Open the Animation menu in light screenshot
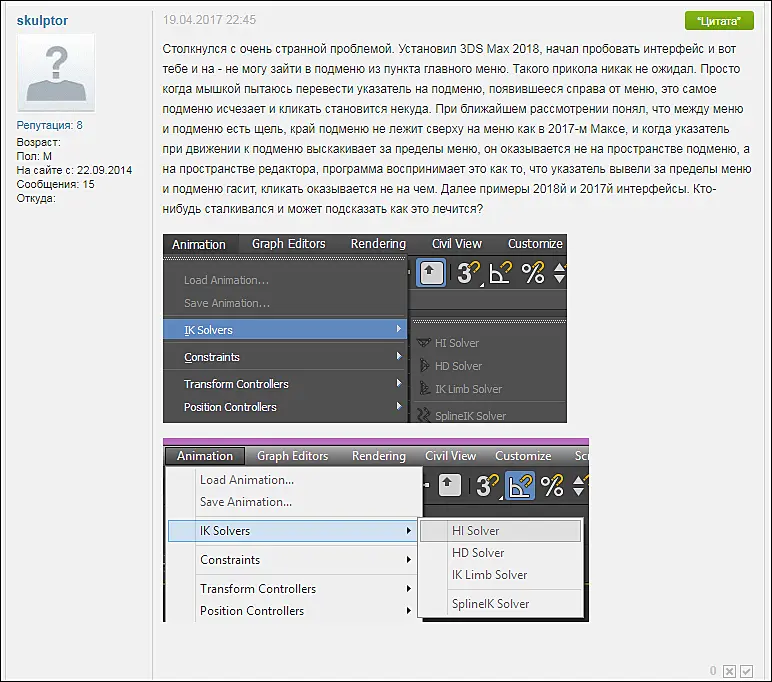This screenshot has height=682, width=772. click(x=205, y=456)
